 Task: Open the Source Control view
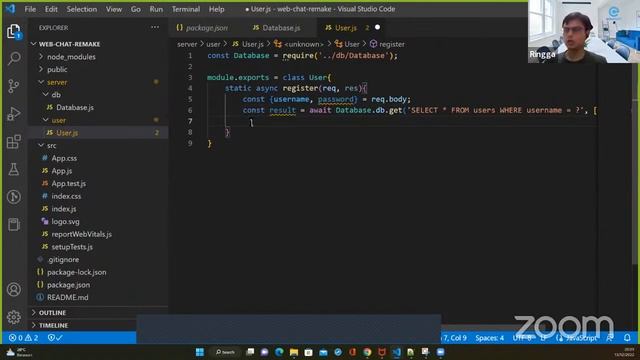click(x=14, y=86)
